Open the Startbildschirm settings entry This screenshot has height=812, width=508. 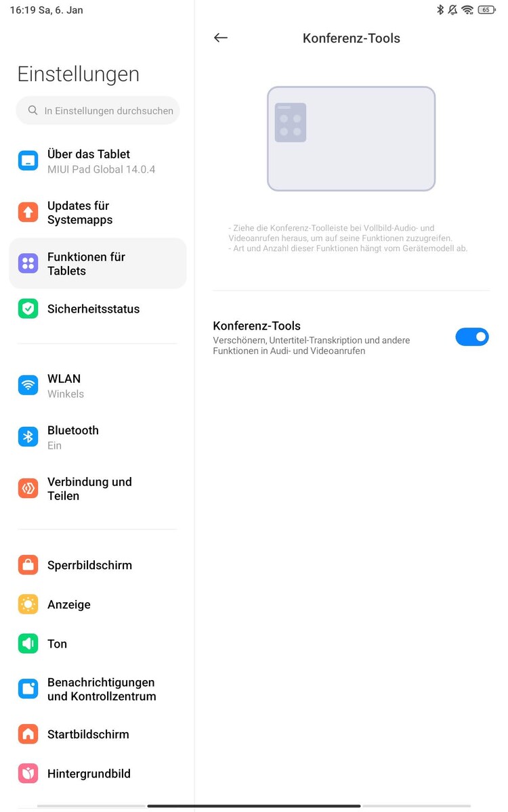click(98, 734)
